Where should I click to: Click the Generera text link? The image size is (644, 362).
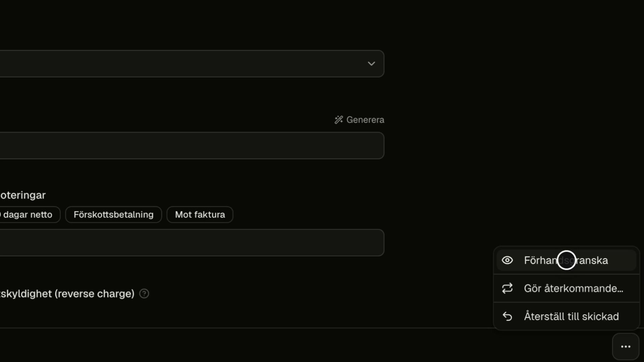coord(365,120)
